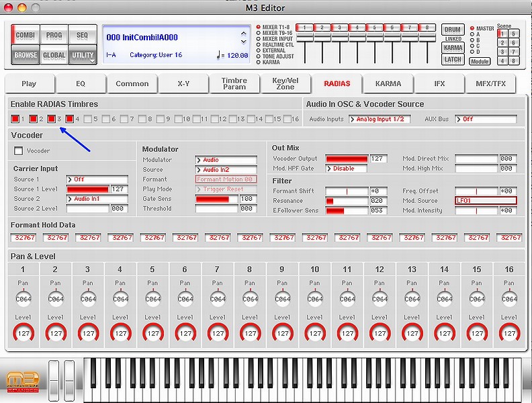Open the AUX Bus dropdown
The height and width of the screenshot is (403, 532).
[486, 119]
